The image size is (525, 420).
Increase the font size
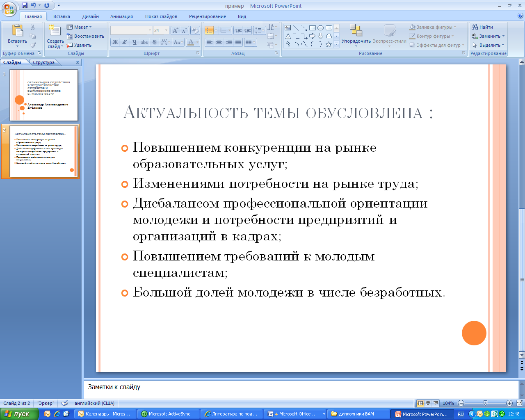pyautogui.click(x=176, y=30)
